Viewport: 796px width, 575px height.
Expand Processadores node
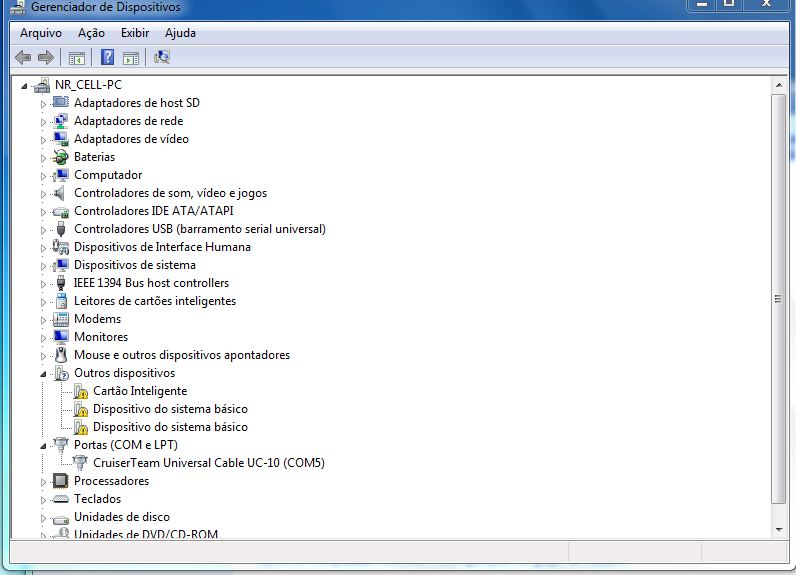(x=43, y=482)
